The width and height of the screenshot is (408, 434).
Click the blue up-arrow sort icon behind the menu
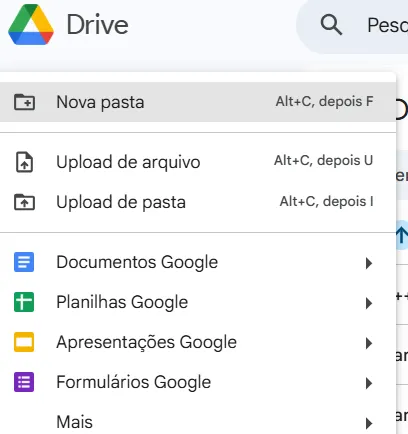[x=402, y=235]
